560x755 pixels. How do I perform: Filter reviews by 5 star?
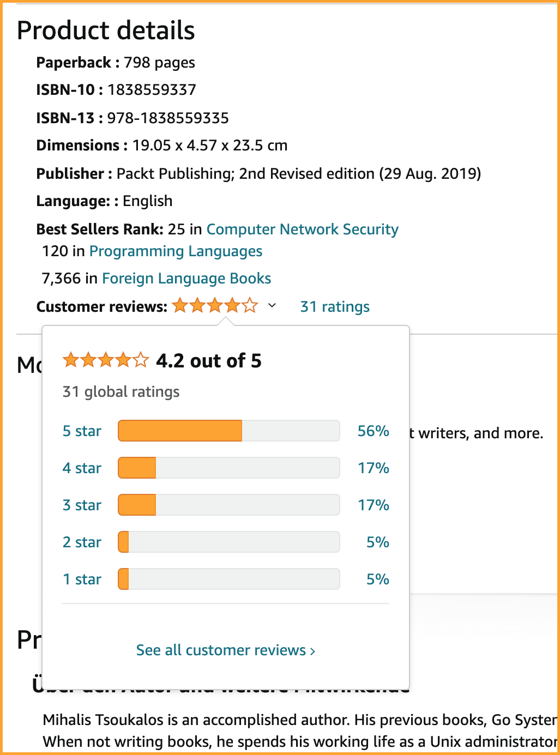pos(82,431)
